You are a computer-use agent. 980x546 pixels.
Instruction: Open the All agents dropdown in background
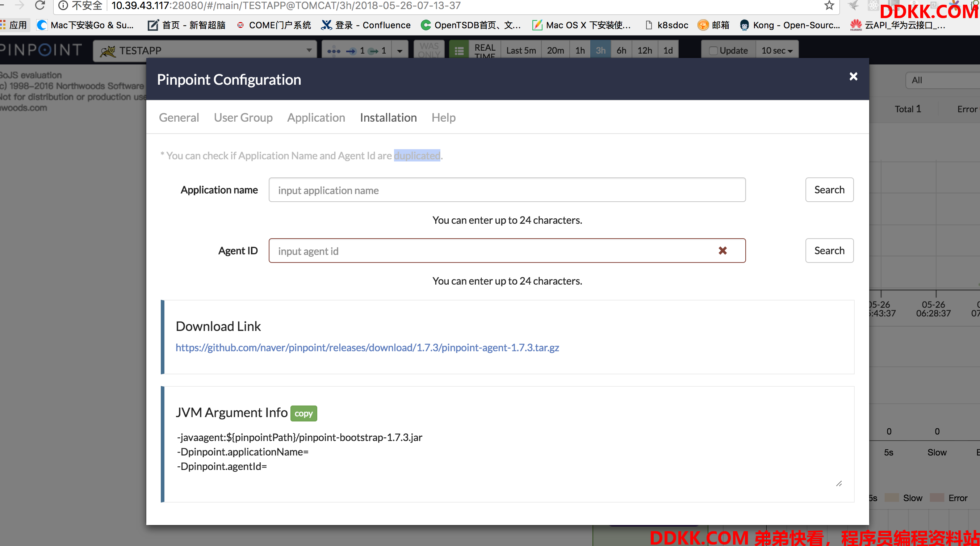[943, 80]
